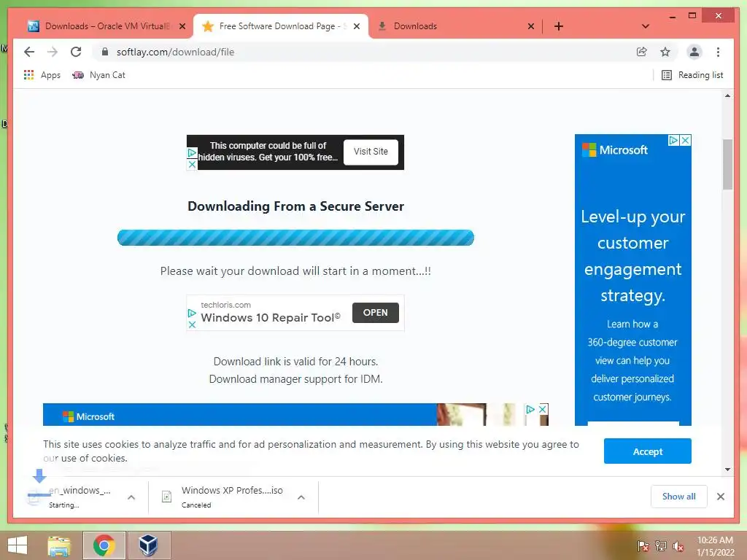Close the Microsoft sidebar ad
Image resolution: width=747 pixels, height=560 pixels.
coord(686,140)
